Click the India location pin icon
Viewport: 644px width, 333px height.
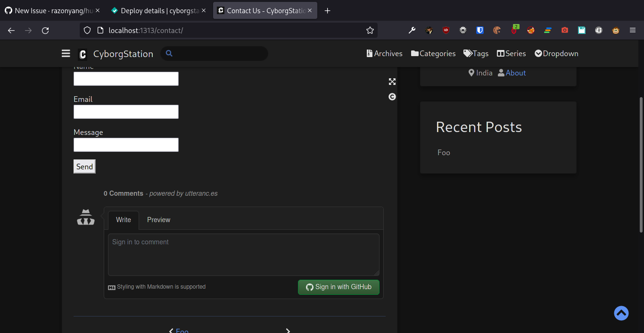tap(471, 73)
